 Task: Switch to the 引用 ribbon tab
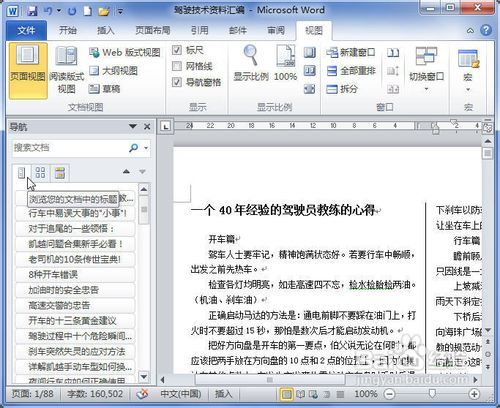(x=199, y=31)
